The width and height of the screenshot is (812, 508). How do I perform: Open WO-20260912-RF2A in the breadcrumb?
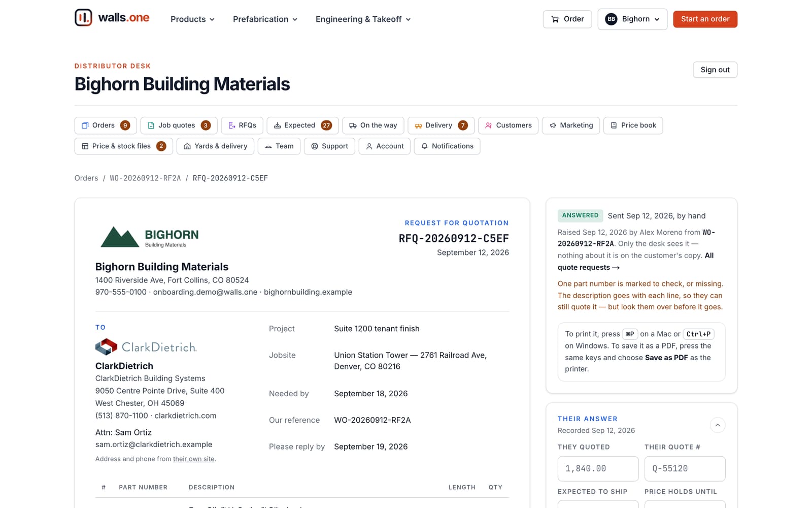click(145, 178)
